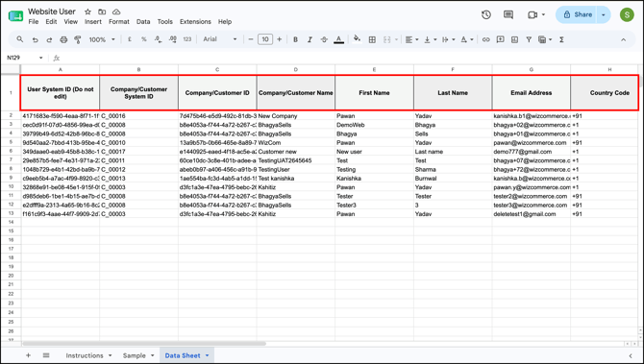Collapse the toolbar menus chevron
Image resolution: width=644 pixels, height=364 pixels.
click(623, 39)
